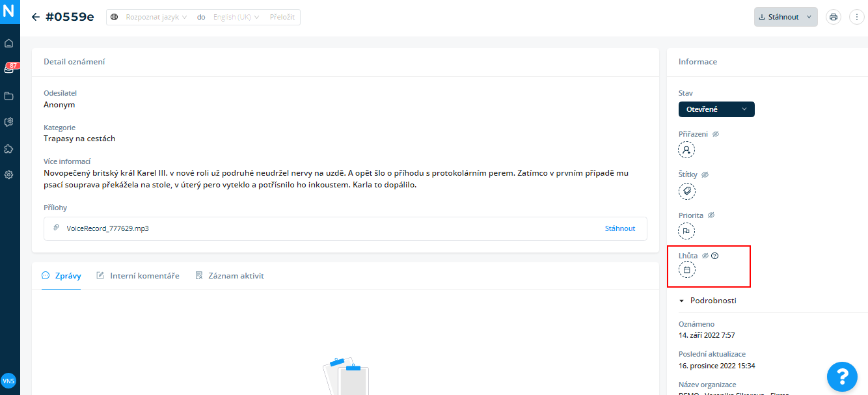
Task: Collapse the Podrobnosti section
Action: pos(707,301)
